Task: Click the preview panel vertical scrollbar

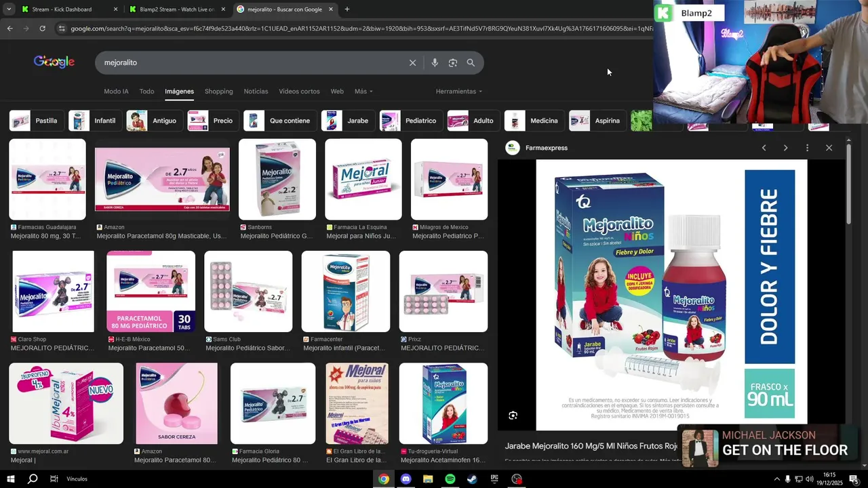Action: [848, 183]
